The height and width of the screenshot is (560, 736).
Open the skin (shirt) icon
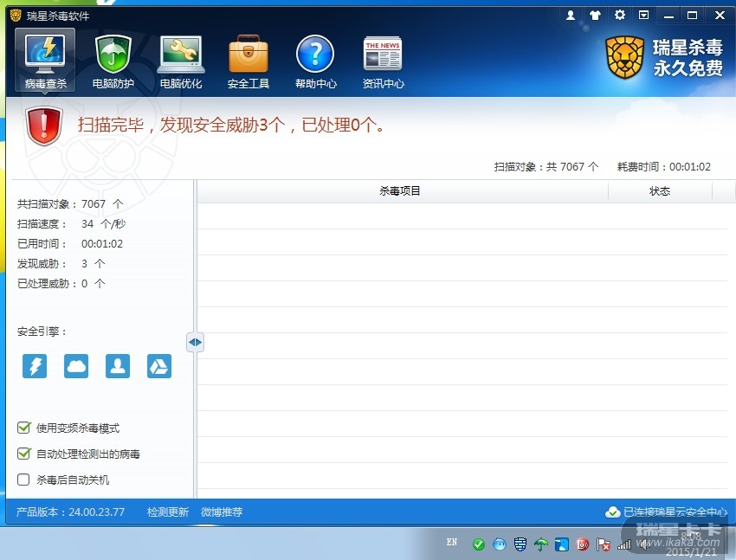(595, 15)
